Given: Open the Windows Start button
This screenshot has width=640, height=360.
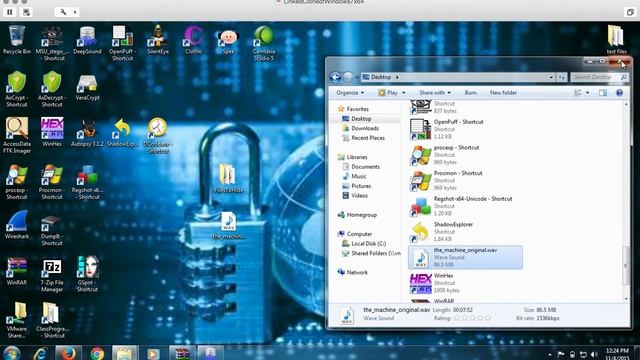Looking at the screenshot, I should click(x=11, y=353).
